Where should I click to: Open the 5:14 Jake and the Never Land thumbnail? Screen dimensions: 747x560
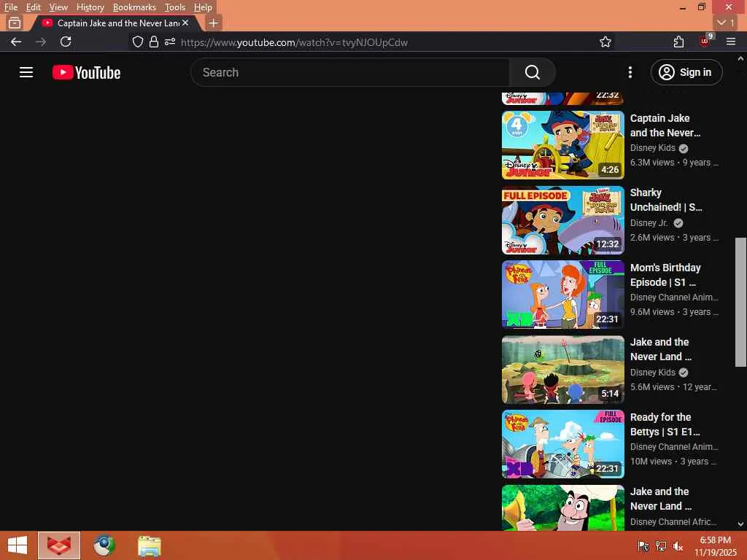pyautogui.click(x=562, y=370)
